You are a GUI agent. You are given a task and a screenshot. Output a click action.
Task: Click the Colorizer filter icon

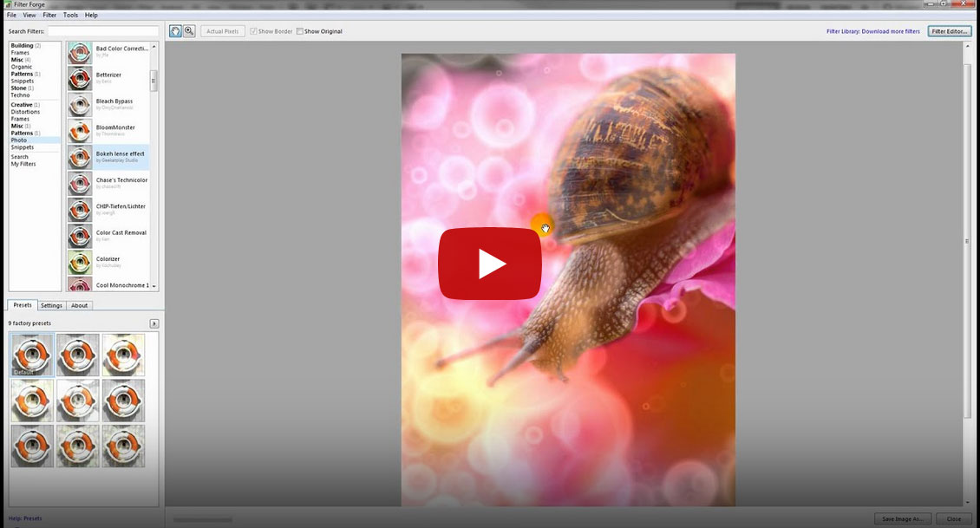click(80, 263)
